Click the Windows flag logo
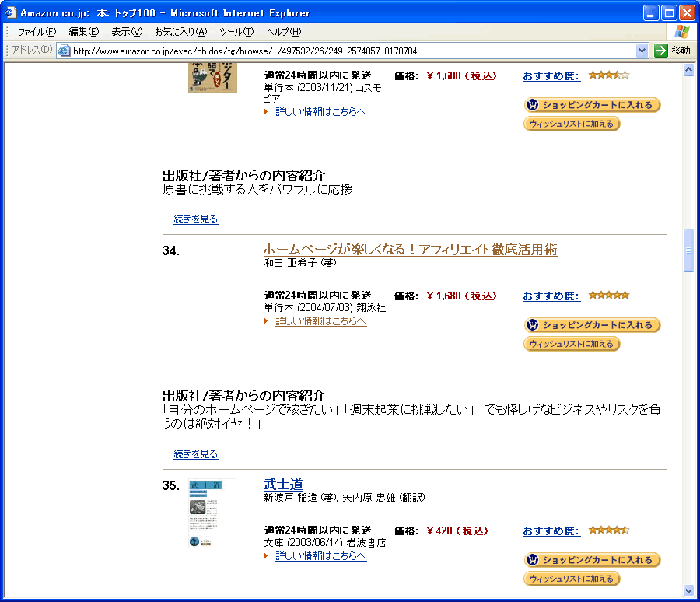Image resolution: width=700 pixels, height=602 pixels. (681, 31)
